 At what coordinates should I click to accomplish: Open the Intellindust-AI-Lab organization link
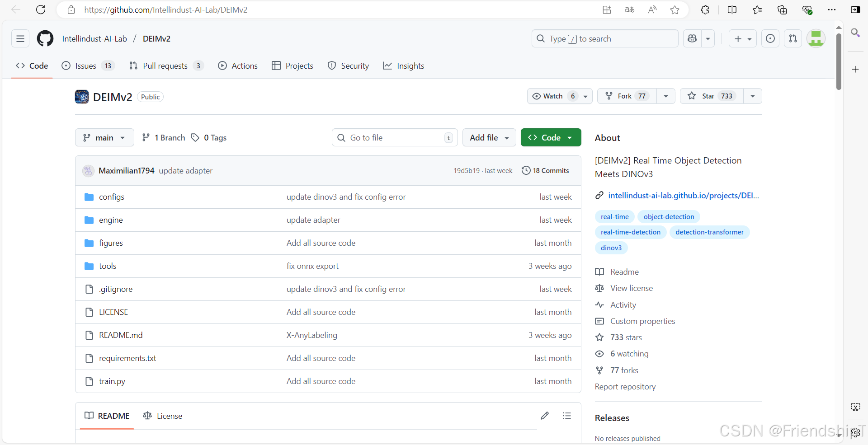click(x=94, y=39)
